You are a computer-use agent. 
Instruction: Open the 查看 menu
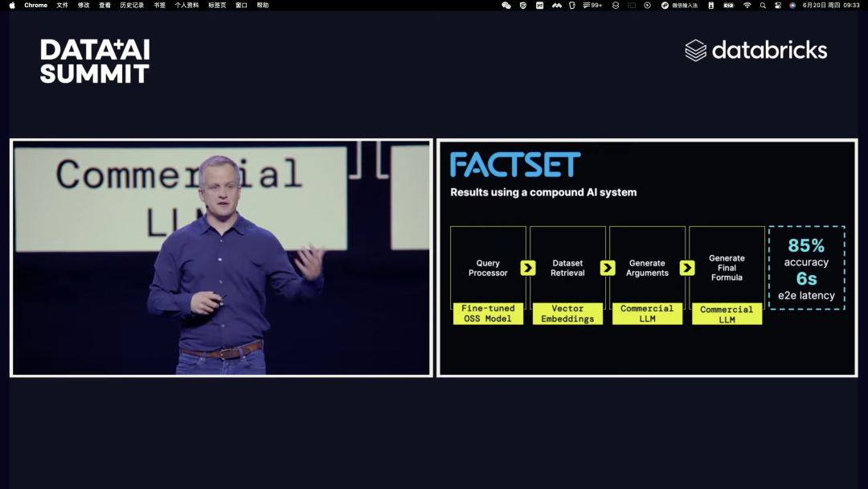click(x=104, y=5)
